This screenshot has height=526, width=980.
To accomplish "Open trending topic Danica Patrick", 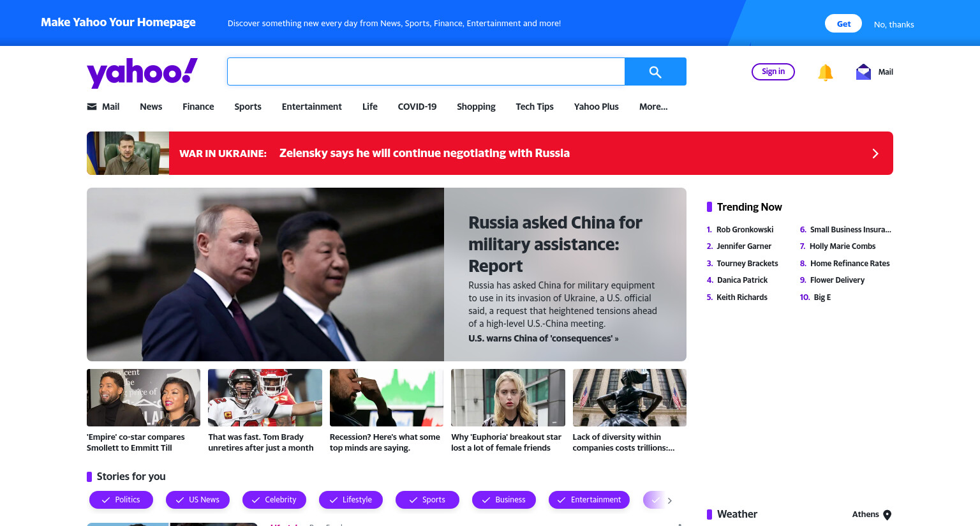I will click(x=742, y=280).
